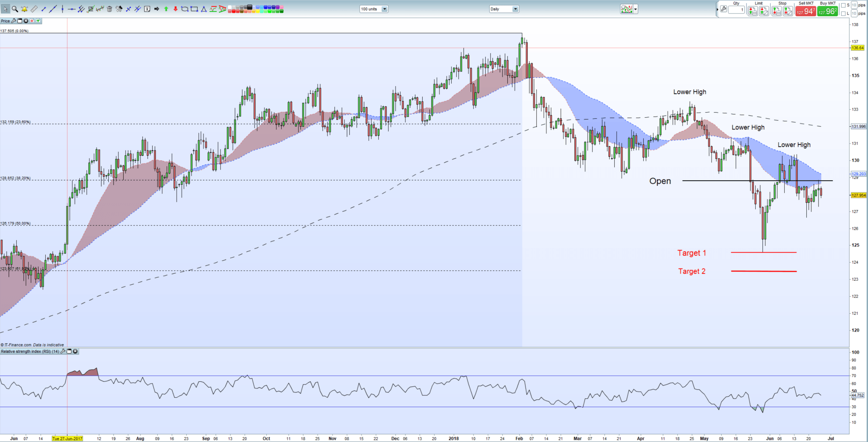The image size is (868, 442).
Task: Click the Buy MKT 127.962 button
Action: point(828,11)
